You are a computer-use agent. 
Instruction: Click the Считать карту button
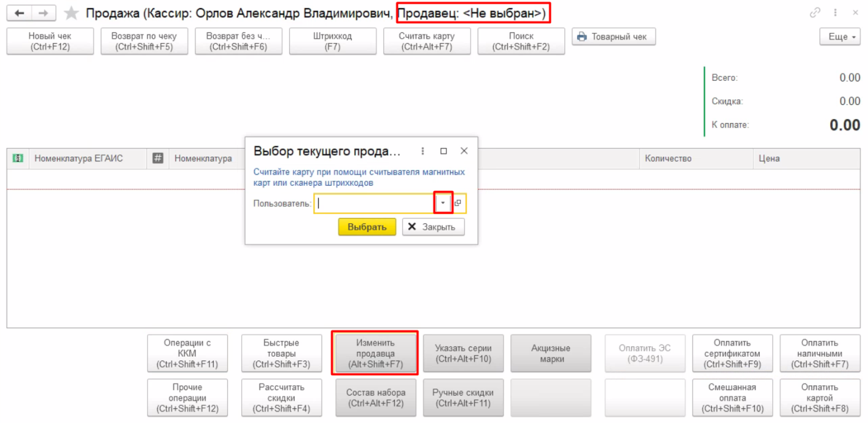click(x=426, y=41)
